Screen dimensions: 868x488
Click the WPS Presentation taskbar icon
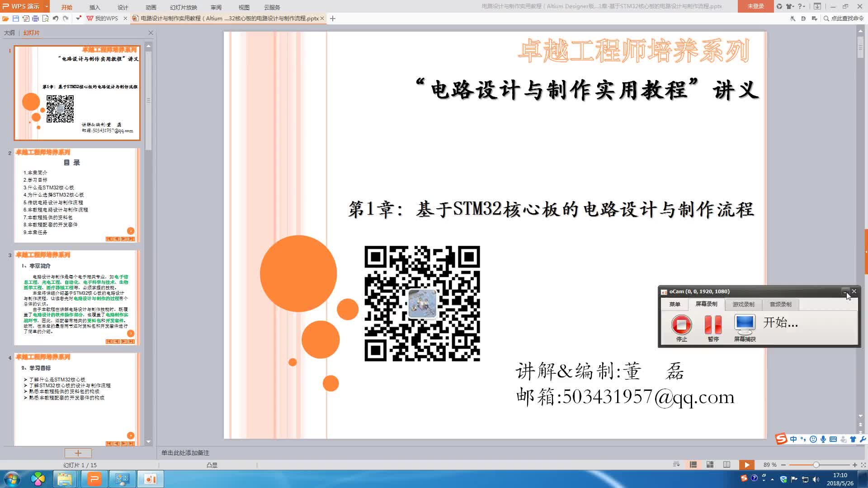coord(94,479)
